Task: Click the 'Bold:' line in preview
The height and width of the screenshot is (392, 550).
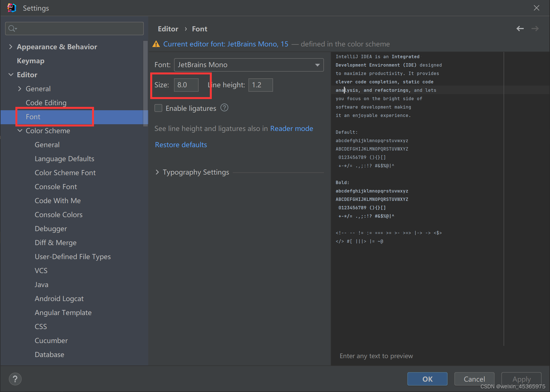Action: click(x=342, y=182)
